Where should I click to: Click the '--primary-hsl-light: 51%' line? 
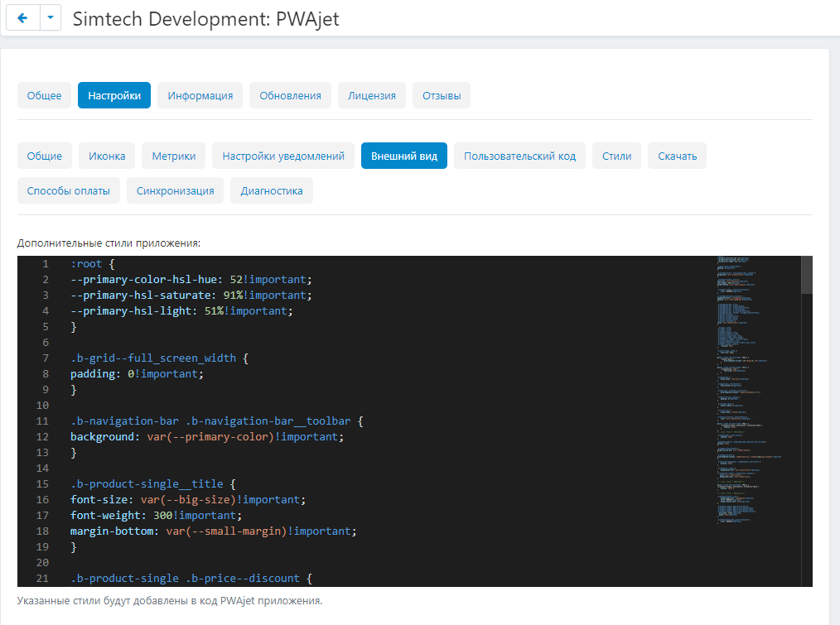pos(181,311)
